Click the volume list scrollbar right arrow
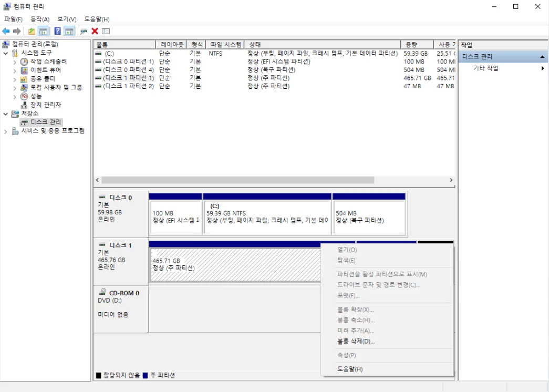This screenshot has width=549, height=392. coord(451,180)
